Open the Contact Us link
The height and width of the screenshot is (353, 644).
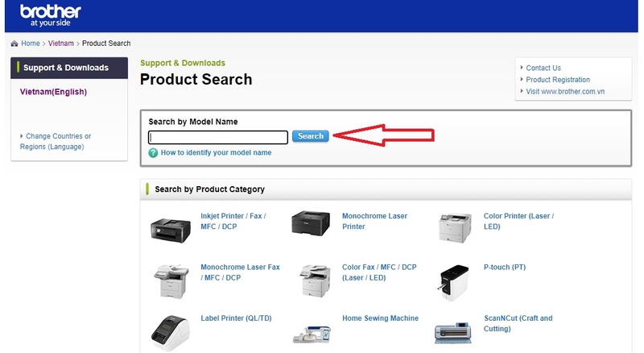coord(543,68)
